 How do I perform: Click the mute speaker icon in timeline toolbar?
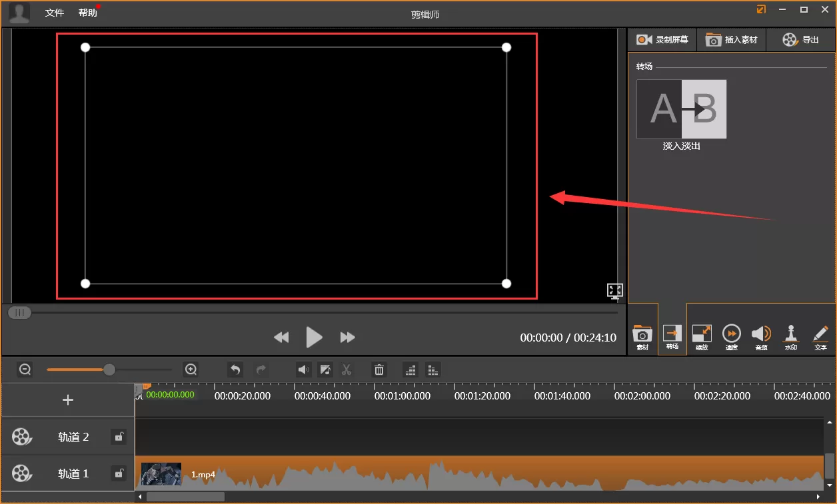pyautogui.click(x=304, y=370)
